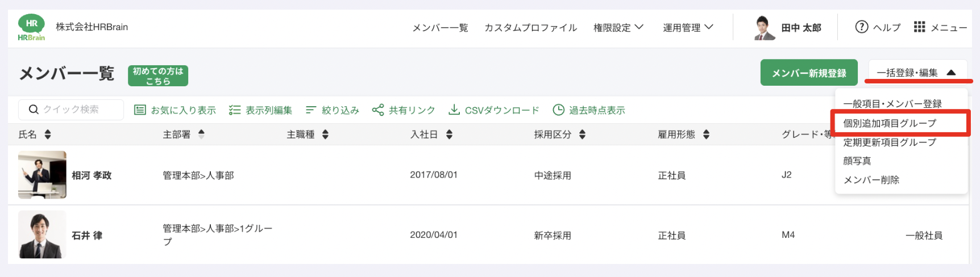
Task: Click the メンバー新規登録 button
Action: click(809, 73)
